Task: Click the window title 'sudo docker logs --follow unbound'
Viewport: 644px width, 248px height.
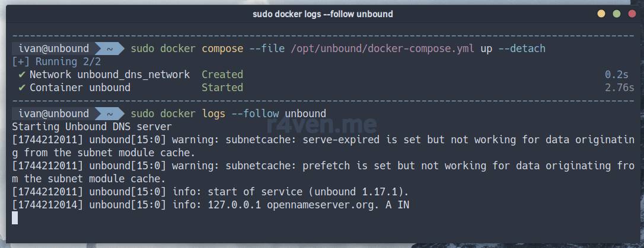Action: click(322, 14)
